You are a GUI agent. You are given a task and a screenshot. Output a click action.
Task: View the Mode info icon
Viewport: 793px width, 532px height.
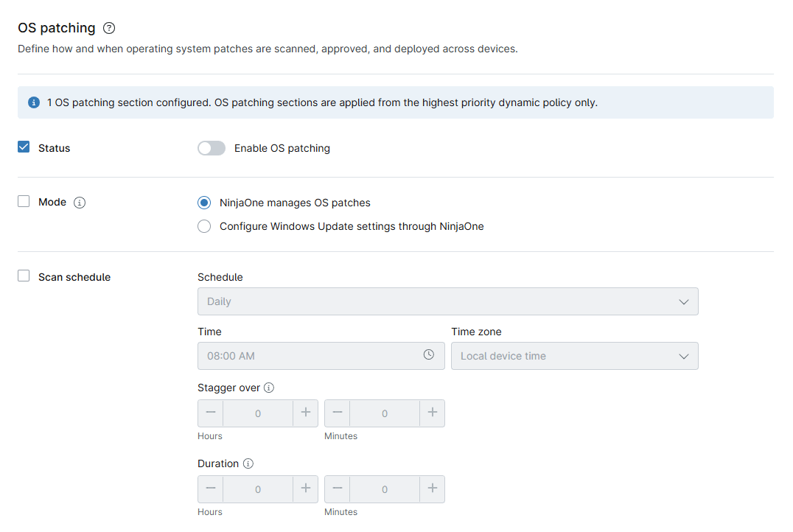coord(79,202)
